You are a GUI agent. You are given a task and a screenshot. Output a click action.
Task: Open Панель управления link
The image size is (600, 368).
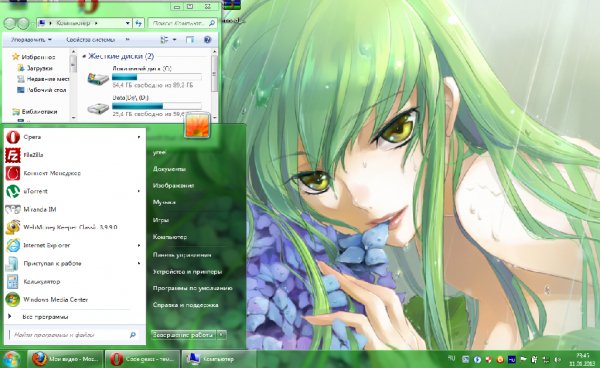click(x=182, y=255)
